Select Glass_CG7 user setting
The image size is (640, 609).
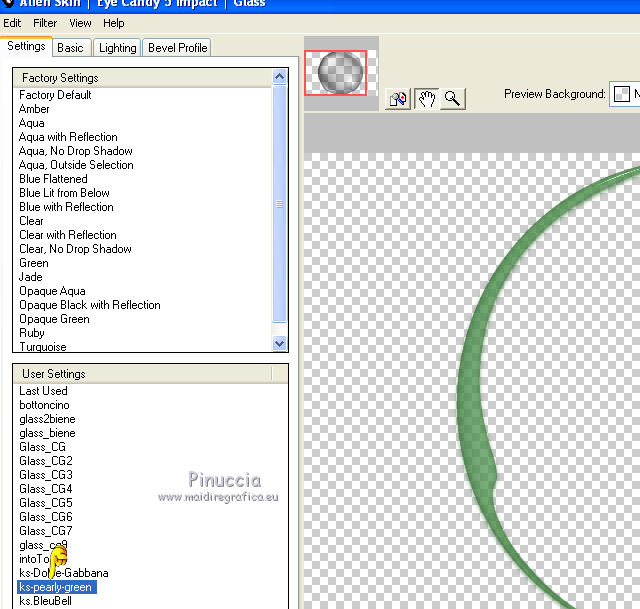tap(46, 531)
